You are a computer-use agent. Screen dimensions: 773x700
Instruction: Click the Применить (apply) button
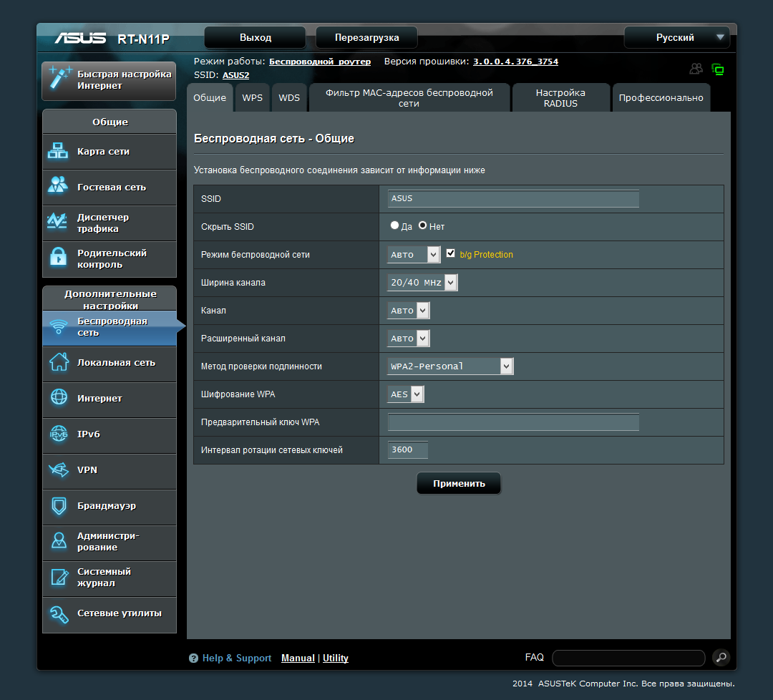pyautogui.click(x=459, y=484)
